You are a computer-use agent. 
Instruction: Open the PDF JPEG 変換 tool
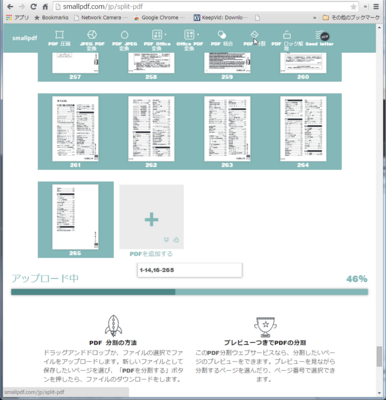click(124, 40)
